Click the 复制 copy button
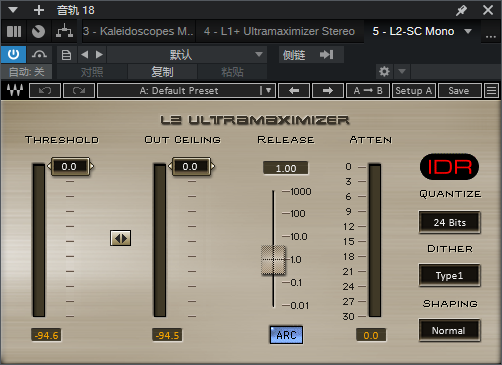The width and height of the screenshot is (502, 365). click(x=162, y=72)
